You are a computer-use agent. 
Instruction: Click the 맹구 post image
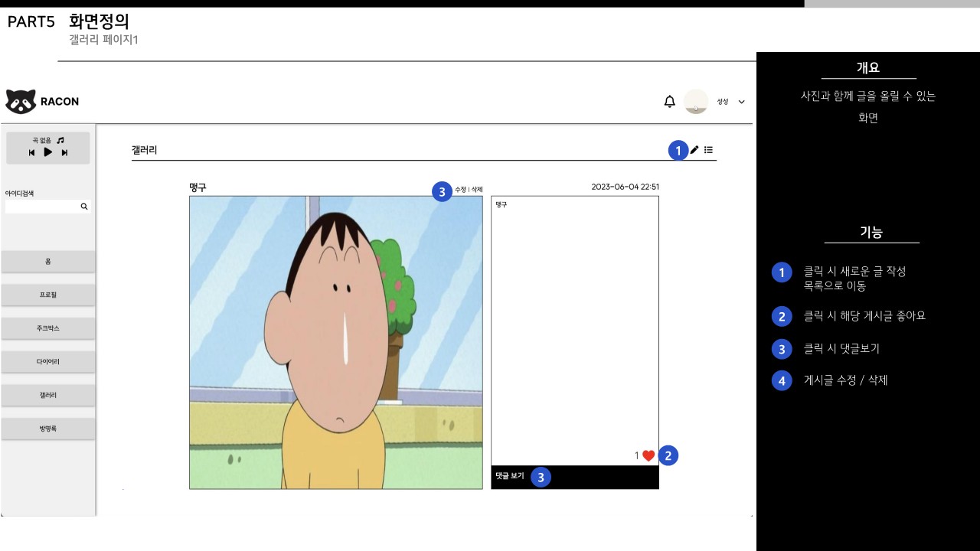336,342
